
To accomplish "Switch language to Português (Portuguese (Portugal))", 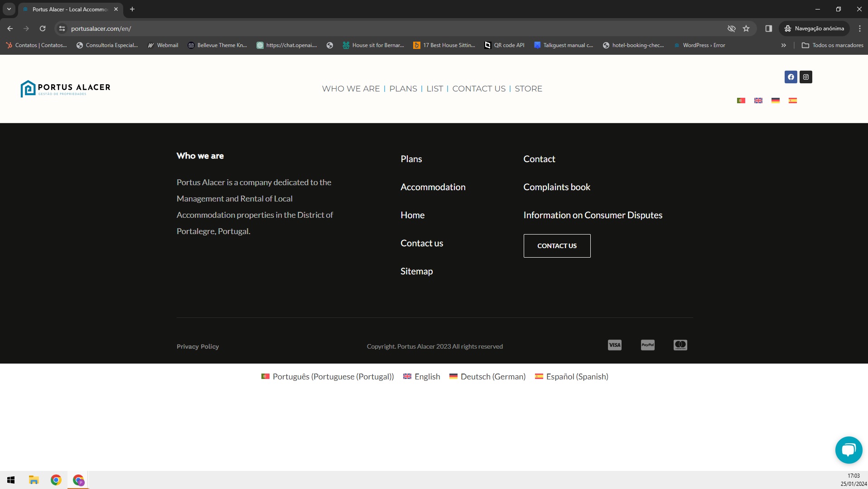I will coord(328,376).
